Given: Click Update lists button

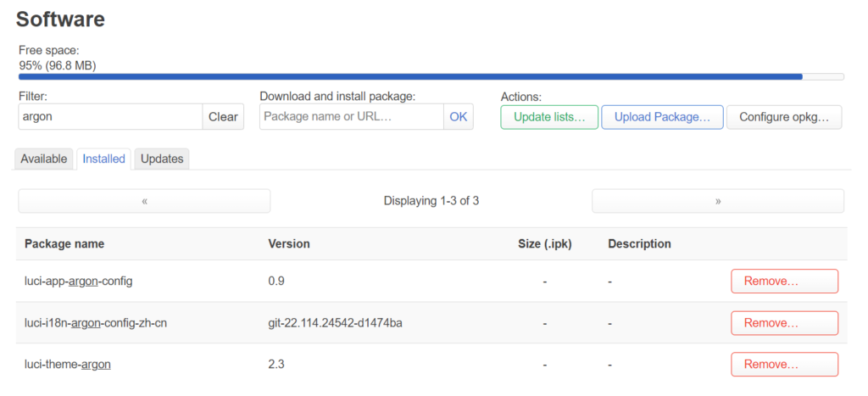Looking at the screenshot, I should [x=549, y=117].
